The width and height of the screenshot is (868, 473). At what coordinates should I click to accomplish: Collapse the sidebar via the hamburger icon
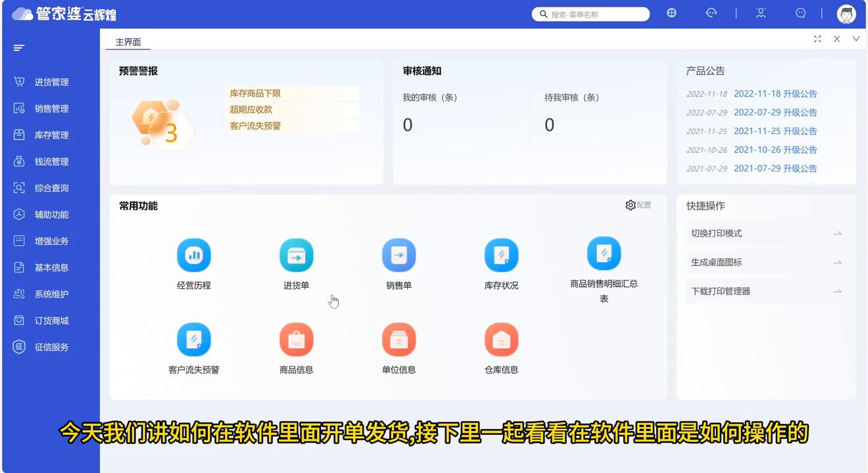coord(18,47)
